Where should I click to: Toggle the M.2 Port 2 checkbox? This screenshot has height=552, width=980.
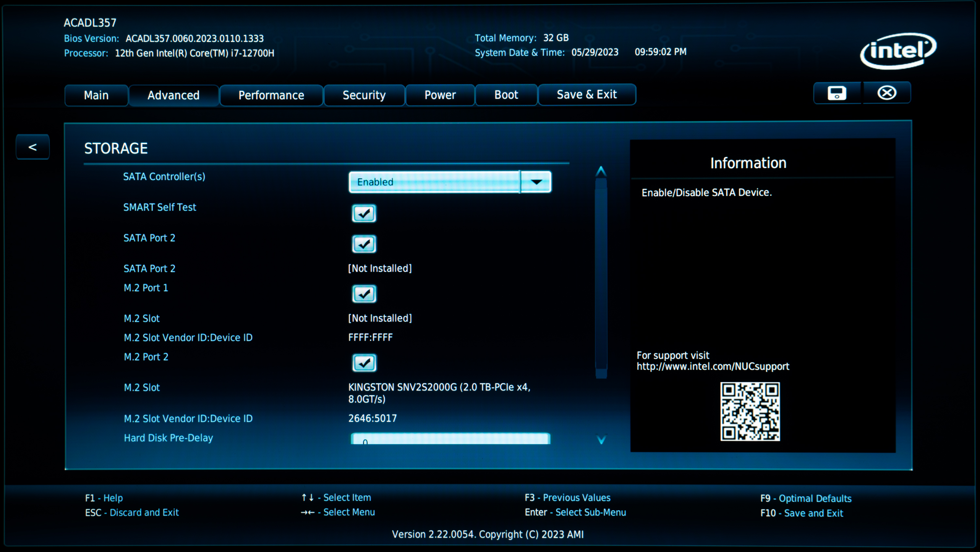[364, 363]
